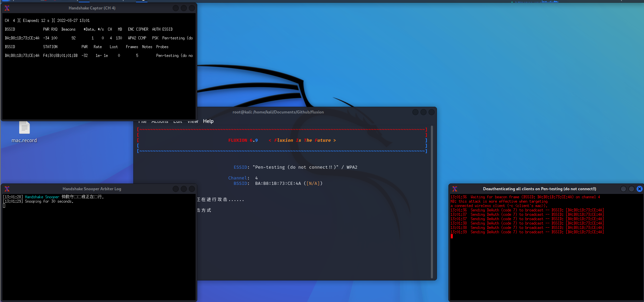The height and width of the screenshot is (302, 644).
Task: Click the BSSID BA:B8:1B:73:CE:4A in fluxion terminal
Action: [x=278, y=183]
